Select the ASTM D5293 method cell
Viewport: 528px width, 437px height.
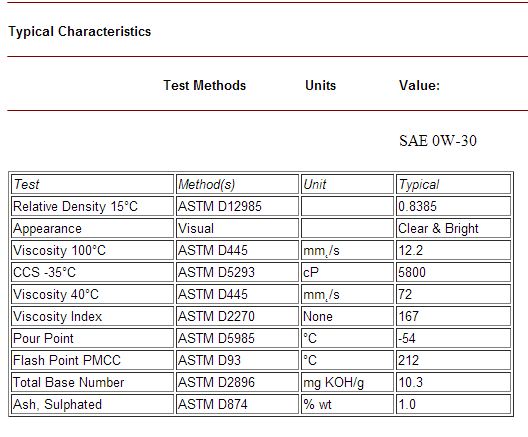237,272
